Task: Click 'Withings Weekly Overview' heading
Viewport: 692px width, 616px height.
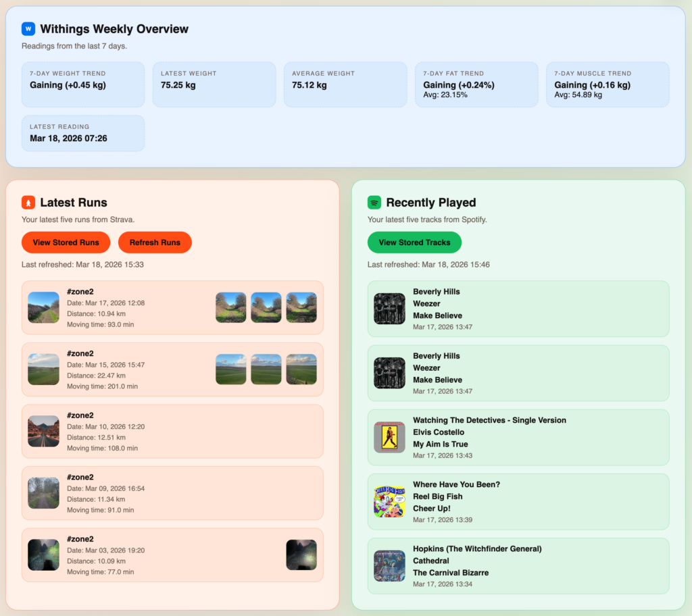Action: click(114, 29)
